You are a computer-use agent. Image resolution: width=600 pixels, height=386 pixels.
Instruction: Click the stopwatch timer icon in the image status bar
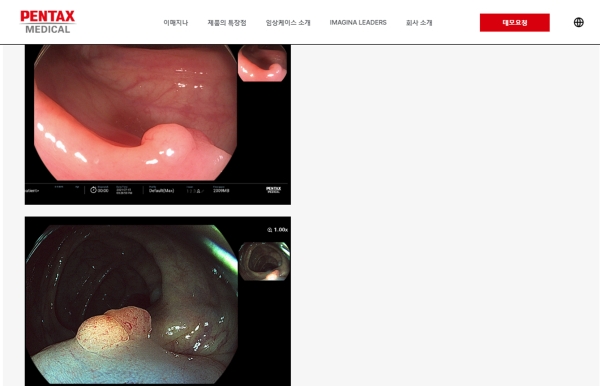point(93,190)
